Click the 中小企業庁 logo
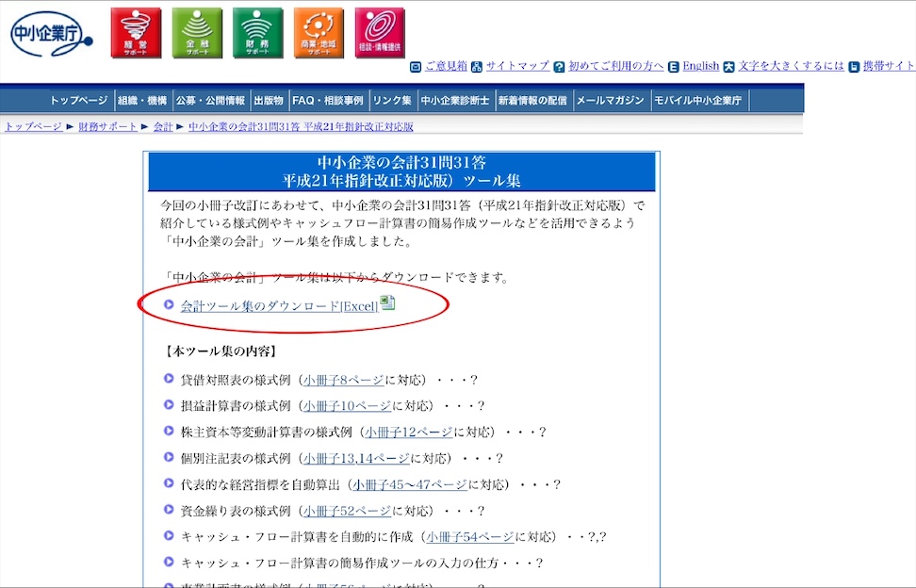 pyautogui.click(x=51, y=34)
